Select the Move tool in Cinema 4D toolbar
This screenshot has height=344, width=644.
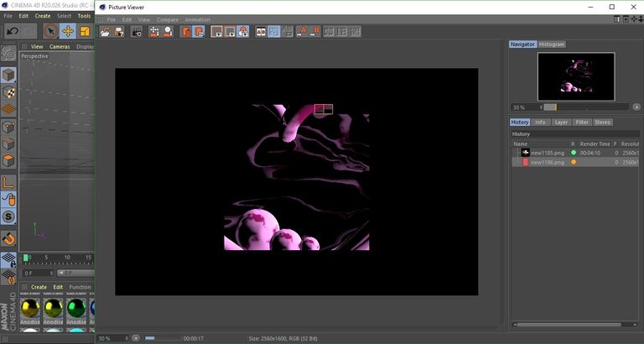(68, 31)
